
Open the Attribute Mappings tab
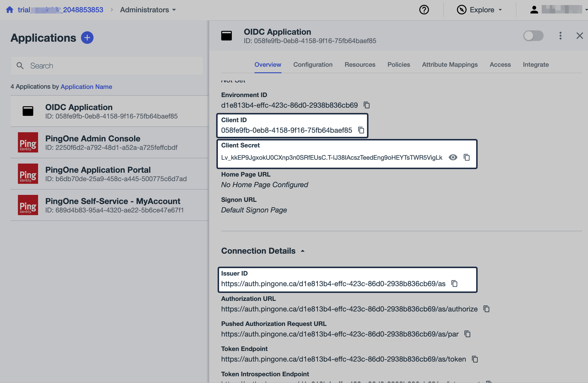point(450,65)
